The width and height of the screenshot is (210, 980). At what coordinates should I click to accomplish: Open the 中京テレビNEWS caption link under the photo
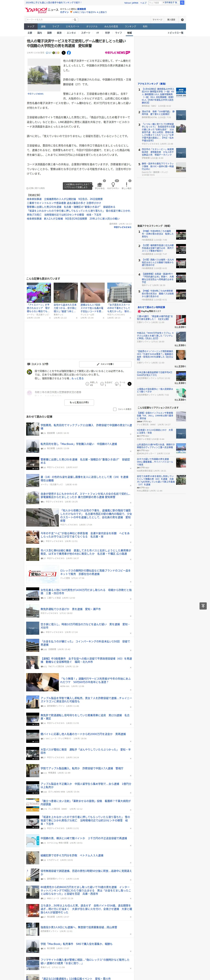coord(35,94)
